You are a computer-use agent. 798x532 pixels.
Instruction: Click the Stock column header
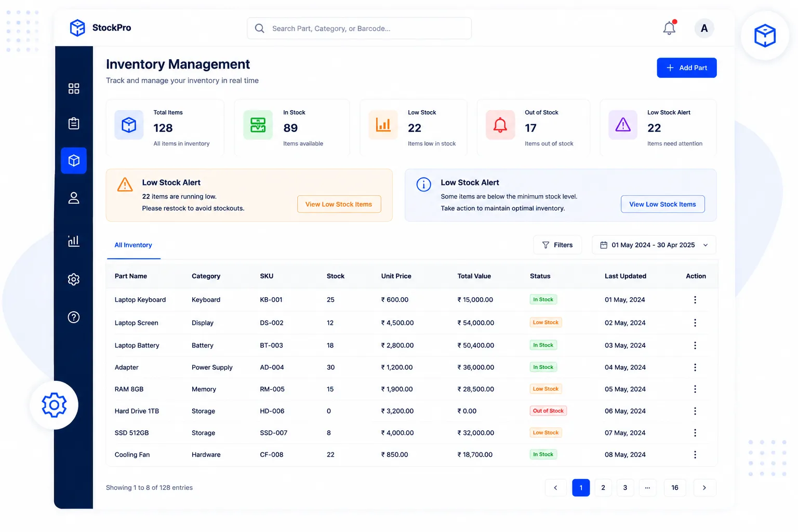[336, 276]
